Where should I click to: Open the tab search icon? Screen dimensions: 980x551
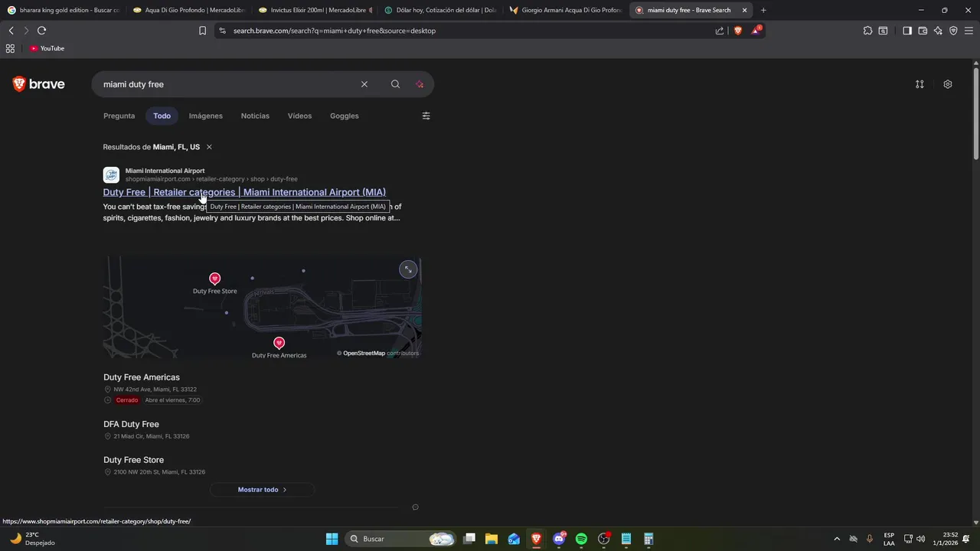(x=883, y=31)
